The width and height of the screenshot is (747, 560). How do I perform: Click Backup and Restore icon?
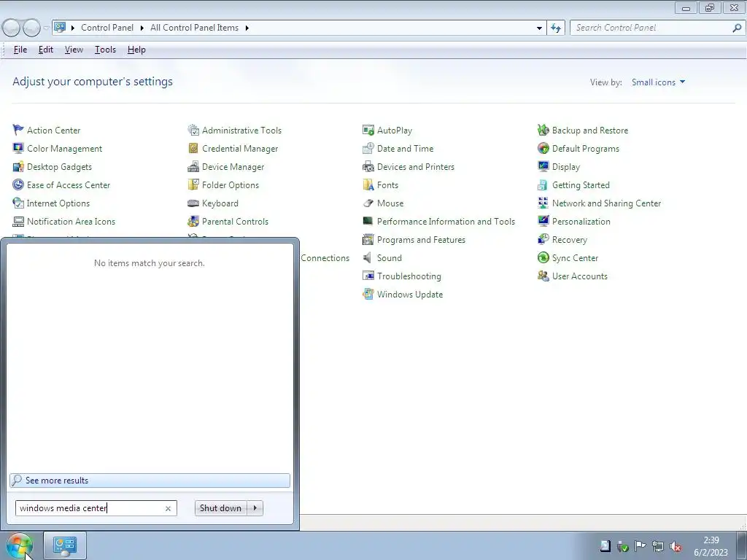coord(543,130)
